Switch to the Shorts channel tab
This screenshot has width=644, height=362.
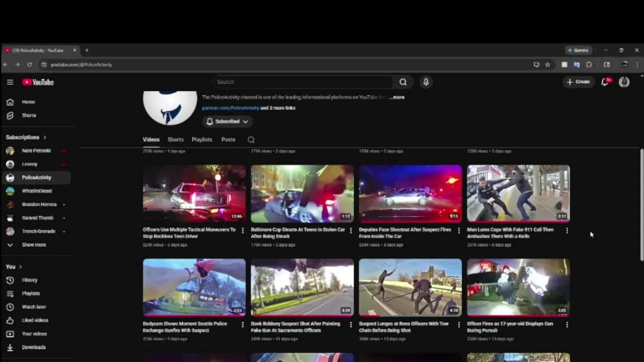(176, 140)
